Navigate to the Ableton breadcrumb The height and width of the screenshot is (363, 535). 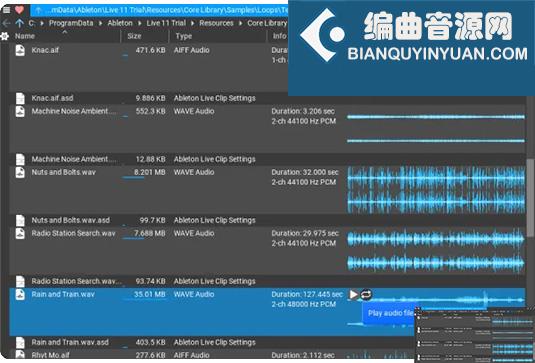[x=120, y=23]
